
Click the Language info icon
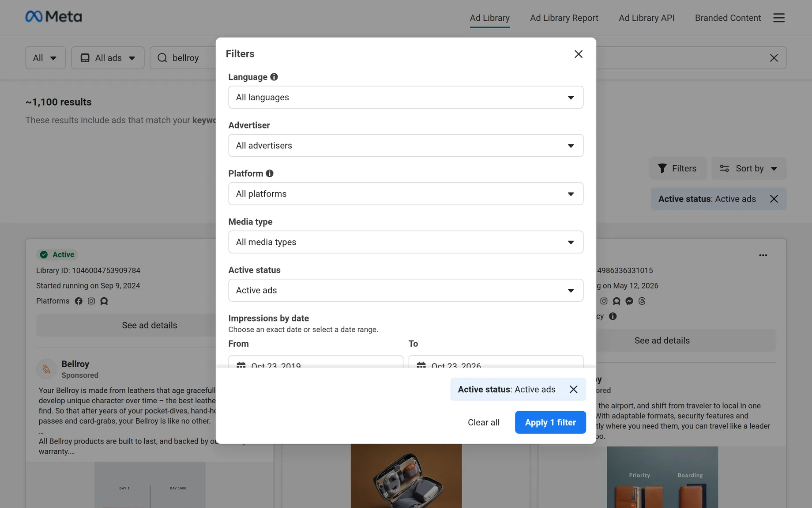[274, 77]
